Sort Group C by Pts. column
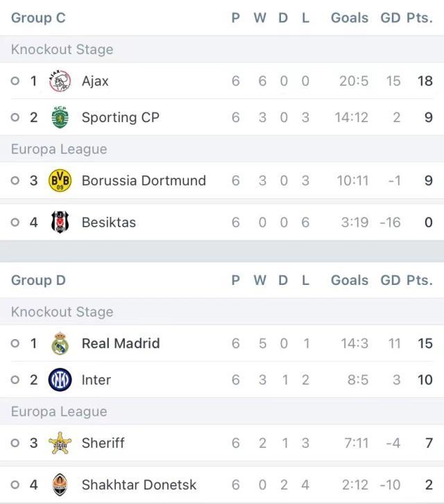The width and height of the screenshot is (444, 504). (x=420, y=18)
